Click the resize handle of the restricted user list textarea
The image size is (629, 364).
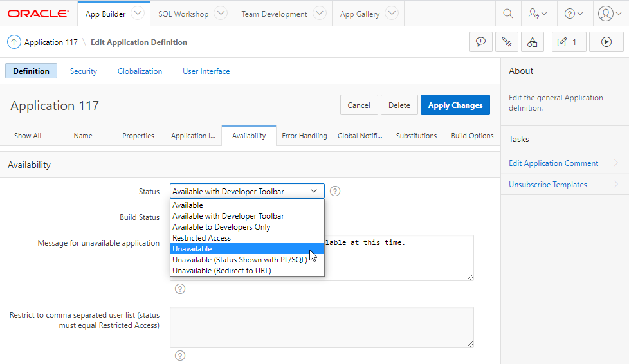(x=470, y=344)
